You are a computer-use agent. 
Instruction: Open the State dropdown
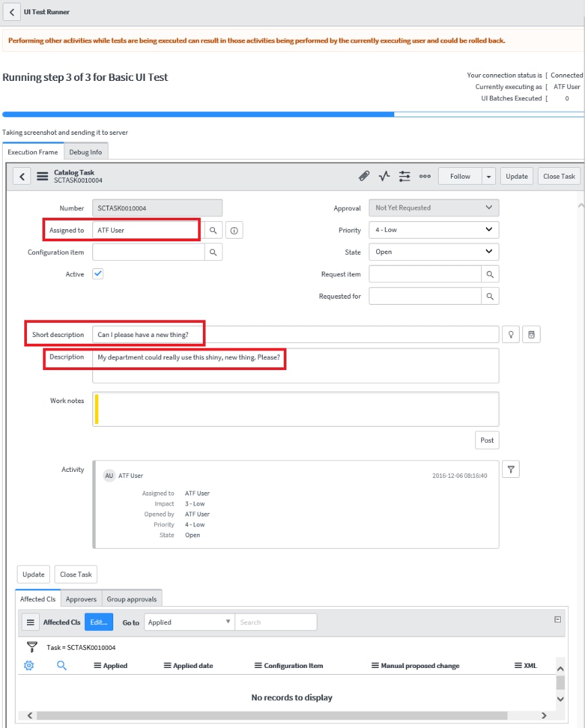pyautogui.click(x=433, y=252)
